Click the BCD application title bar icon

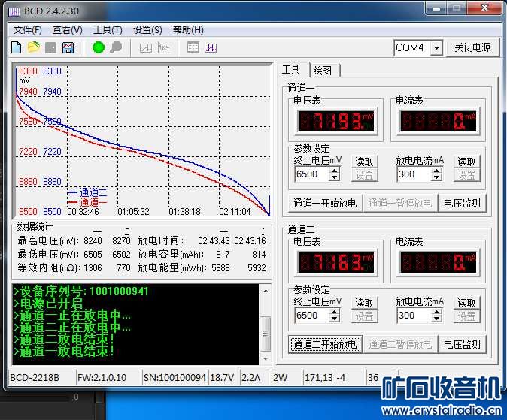14,11
